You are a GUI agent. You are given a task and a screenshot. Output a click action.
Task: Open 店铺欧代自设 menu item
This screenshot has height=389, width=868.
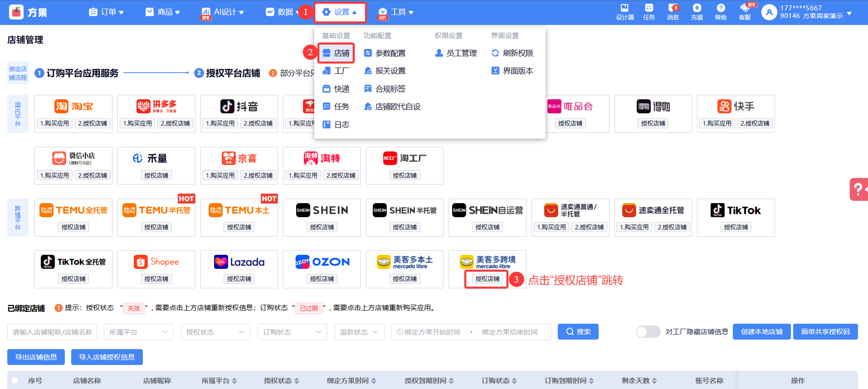tap(392, 107)
